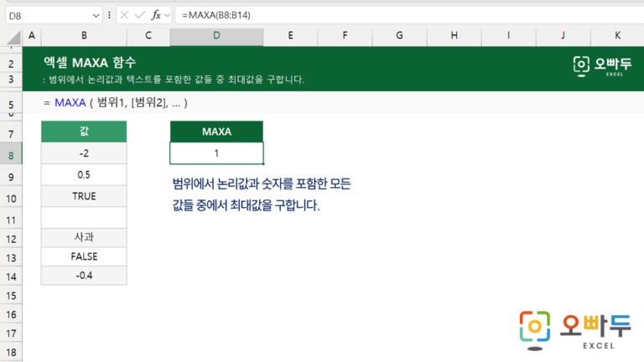Open the Name Box dropdown arrow
644x362 pixels.
coord(96,16)
